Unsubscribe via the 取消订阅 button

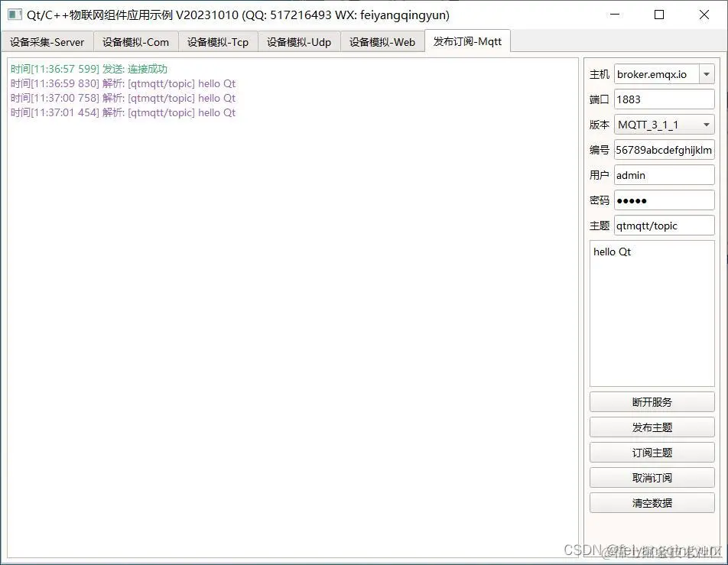tap(652, 477)
